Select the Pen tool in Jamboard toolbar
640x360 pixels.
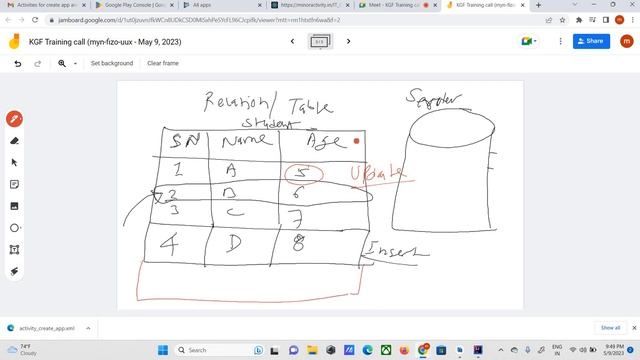point(14,119)
